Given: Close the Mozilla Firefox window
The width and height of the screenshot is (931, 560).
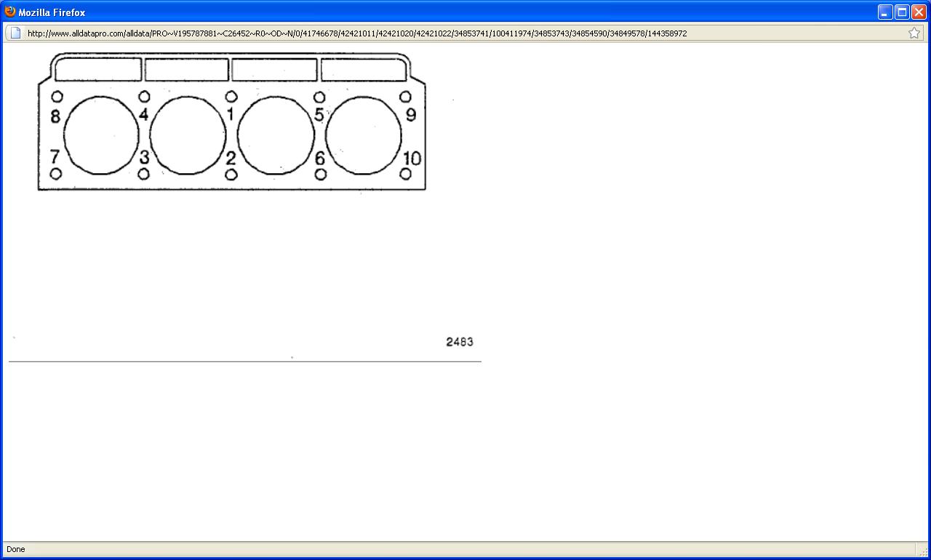Looking at the screenshot, I should [919, 12].
